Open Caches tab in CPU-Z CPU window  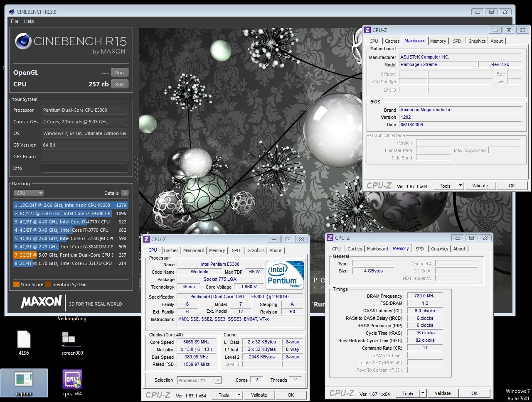pos(171,250)
